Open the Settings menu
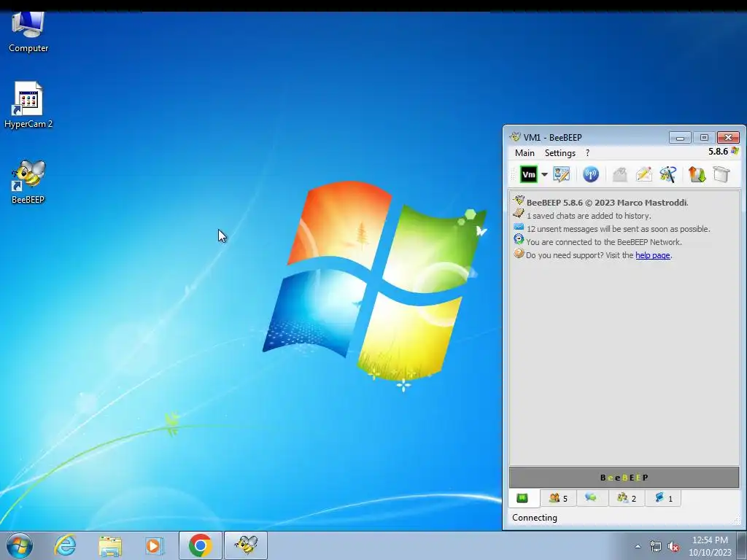The height and width of the screenshot is (560, 747). (560, 153)
